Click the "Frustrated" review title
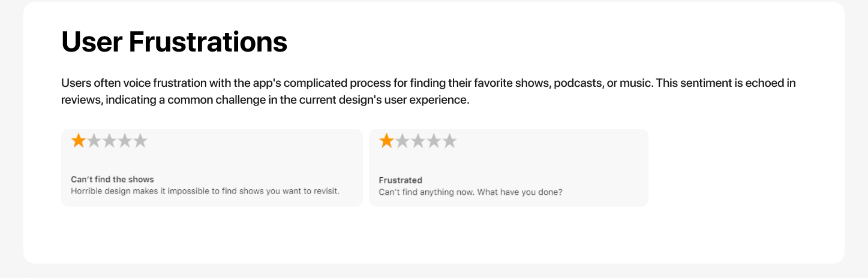 (401, 180)
